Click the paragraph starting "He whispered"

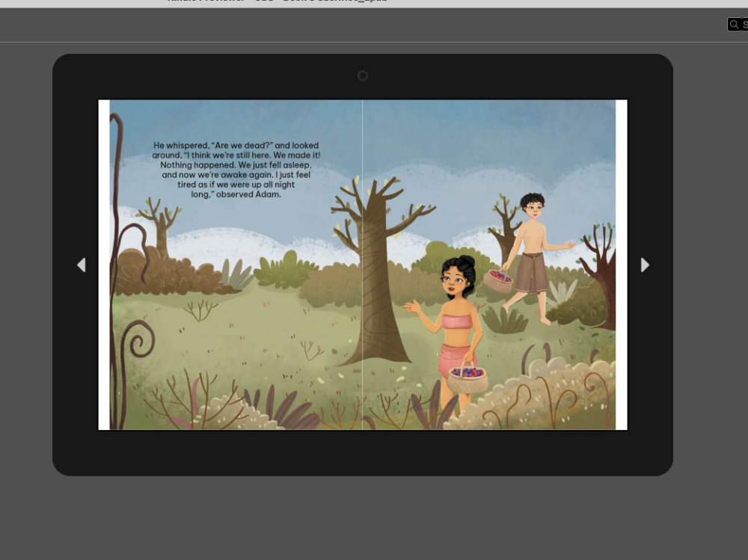pos(236,170)
